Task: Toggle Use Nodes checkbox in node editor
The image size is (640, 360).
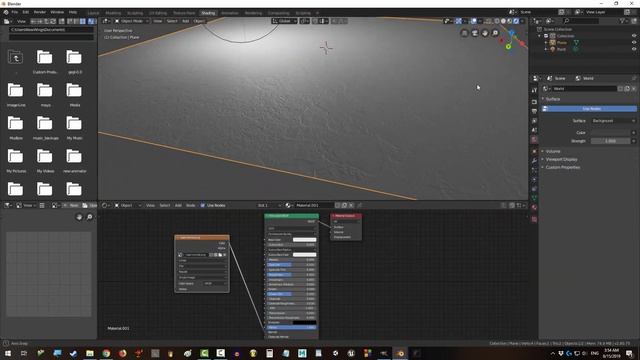Action: tap(203, 205)
